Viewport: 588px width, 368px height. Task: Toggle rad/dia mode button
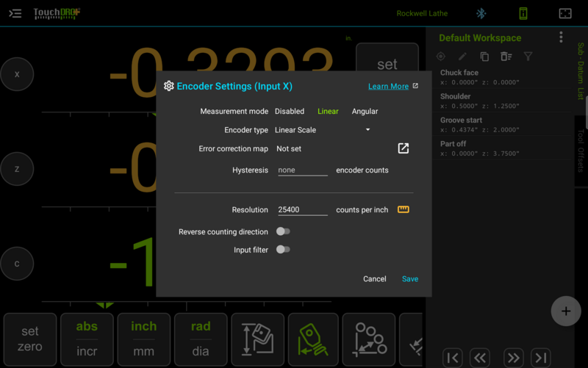[201, 339]
